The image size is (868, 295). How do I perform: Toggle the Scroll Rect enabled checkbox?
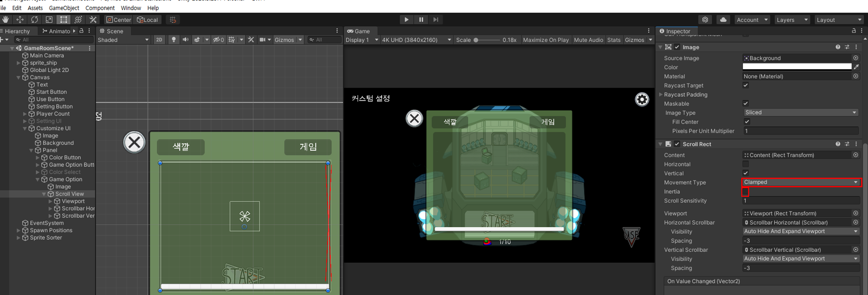677,144
